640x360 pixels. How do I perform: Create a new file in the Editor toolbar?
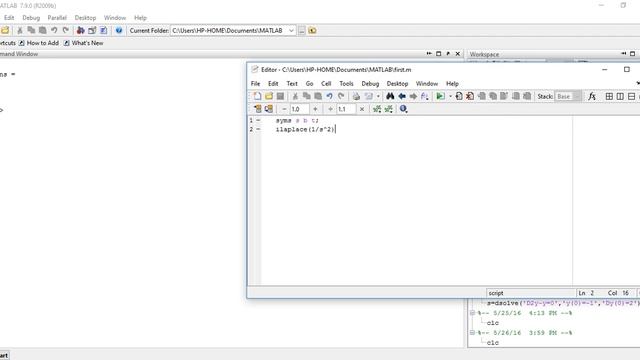pos(257,96)
